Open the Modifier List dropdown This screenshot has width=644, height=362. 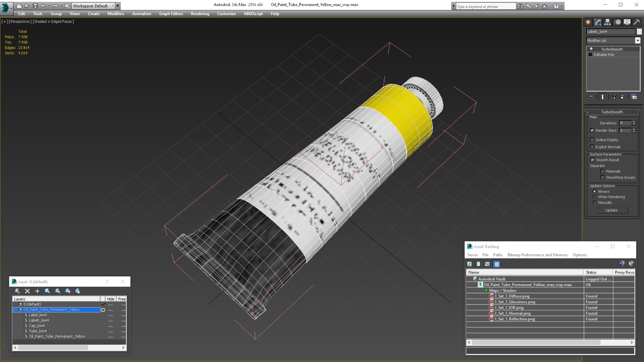pos(638,40)
